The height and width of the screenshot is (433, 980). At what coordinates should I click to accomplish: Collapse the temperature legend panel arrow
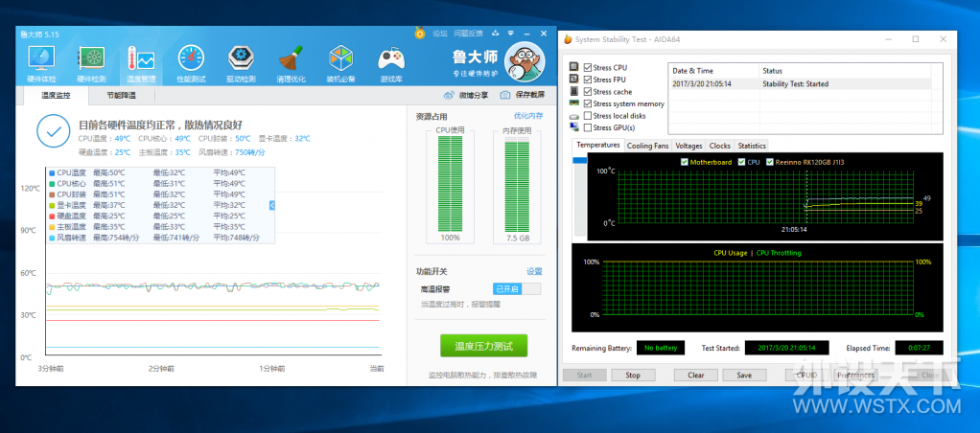(x=272, y=205)
